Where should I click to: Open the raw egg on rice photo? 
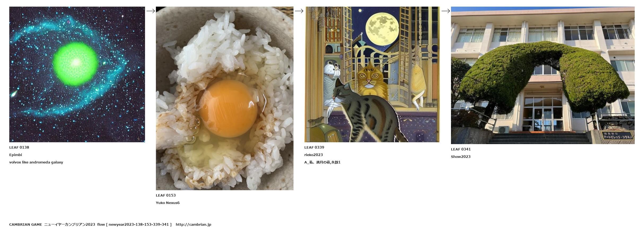tap(225, 98)
